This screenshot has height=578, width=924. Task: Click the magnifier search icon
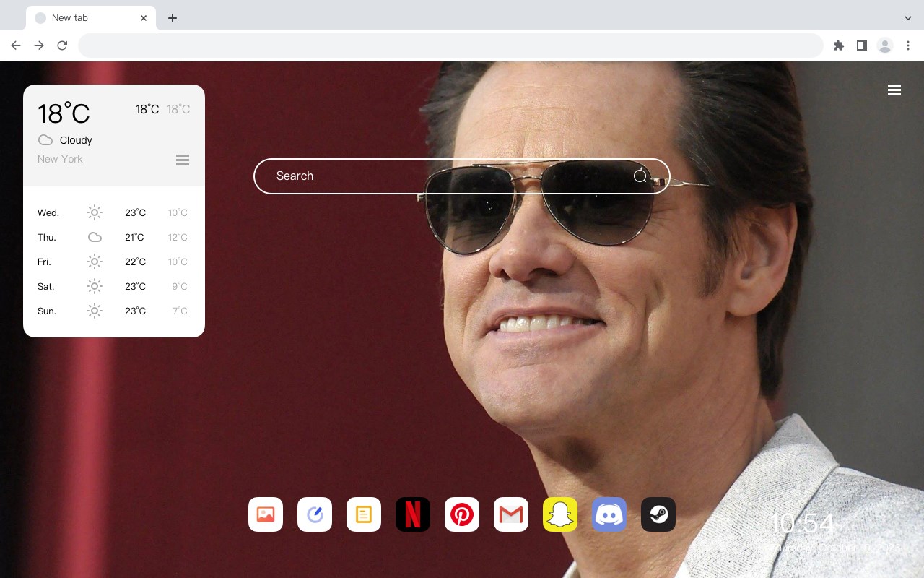(x=640, y=176)
